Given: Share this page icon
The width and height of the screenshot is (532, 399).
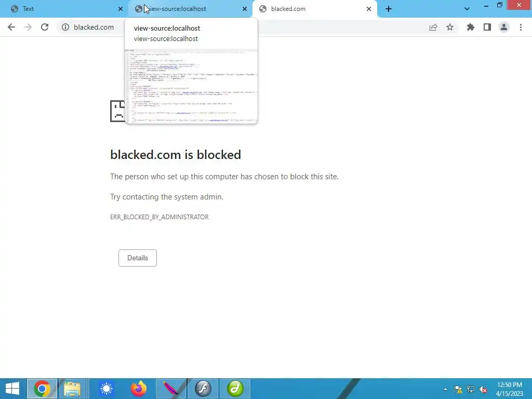Looking at the screenshot, I should pyautogui.click(x=433, y=27).
